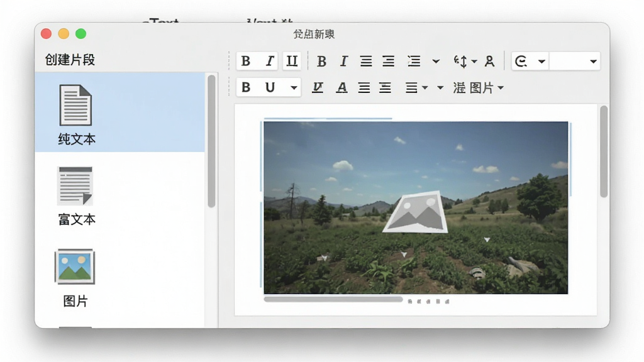Click the person icon in upper toolbar
Screen dimensions: 644x362
(x=489, y=62)
